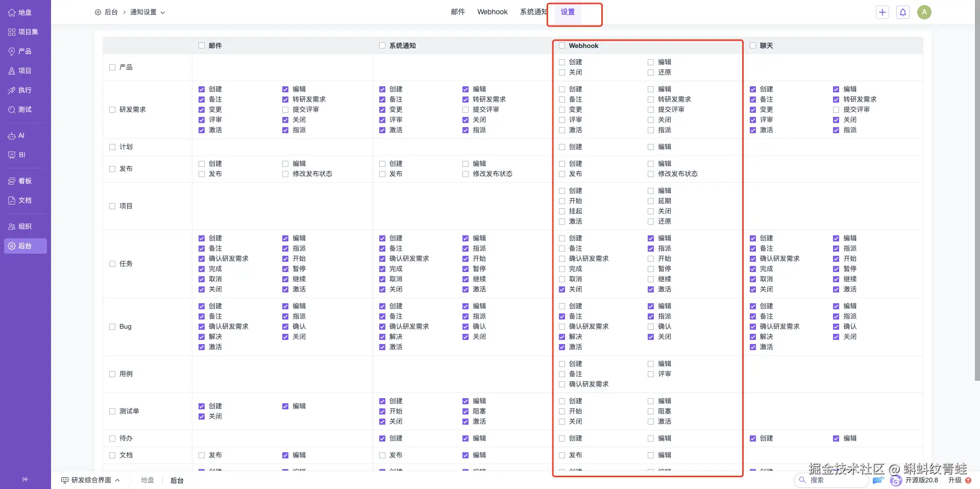980x489 pixels.
Task: Select the 任务 row checkbox
Action: (112, 264)
